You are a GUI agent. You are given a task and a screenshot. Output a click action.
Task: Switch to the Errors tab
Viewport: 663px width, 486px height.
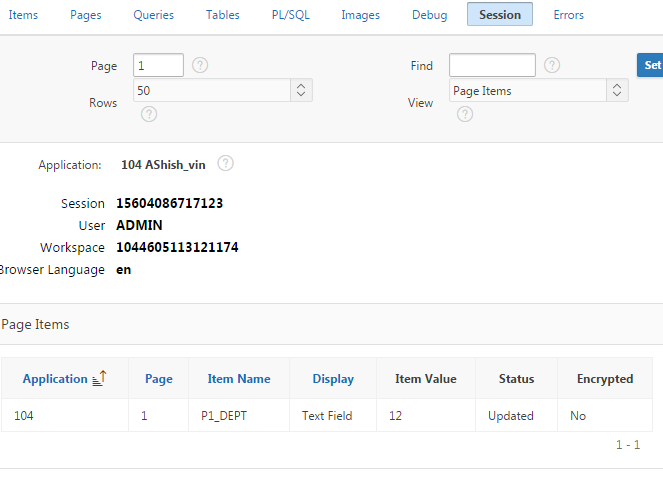(x=568, y=15)
